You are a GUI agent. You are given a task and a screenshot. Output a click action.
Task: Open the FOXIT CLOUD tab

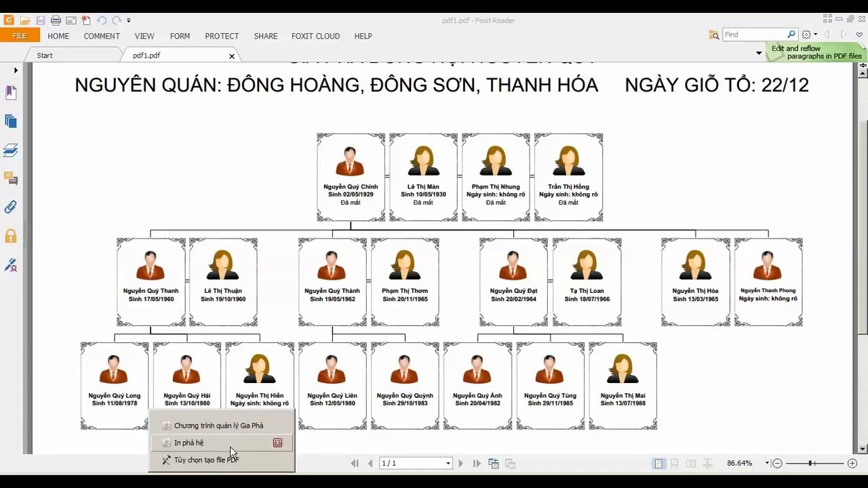coord(315,36)
